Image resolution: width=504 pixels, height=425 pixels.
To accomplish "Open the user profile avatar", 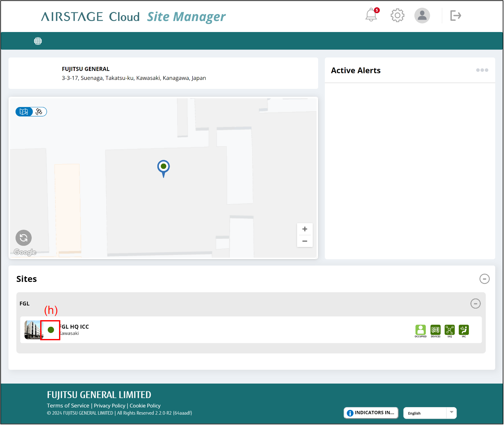I will coord(422,15).
